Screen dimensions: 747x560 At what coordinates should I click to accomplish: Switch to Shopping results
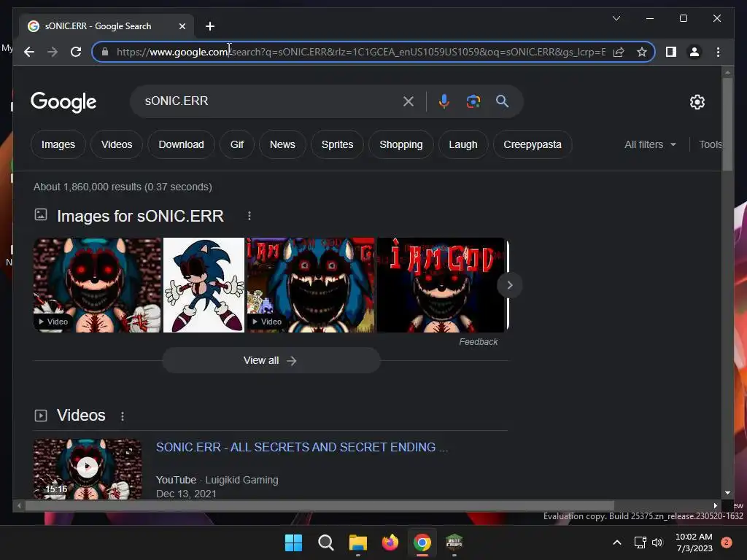tap(401, 144)
